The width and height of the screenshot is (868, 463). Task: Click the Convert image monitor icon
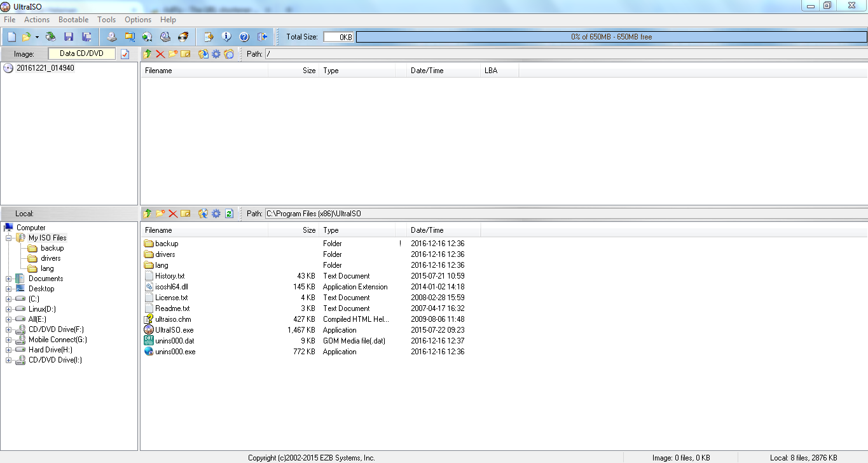[130, 37]
